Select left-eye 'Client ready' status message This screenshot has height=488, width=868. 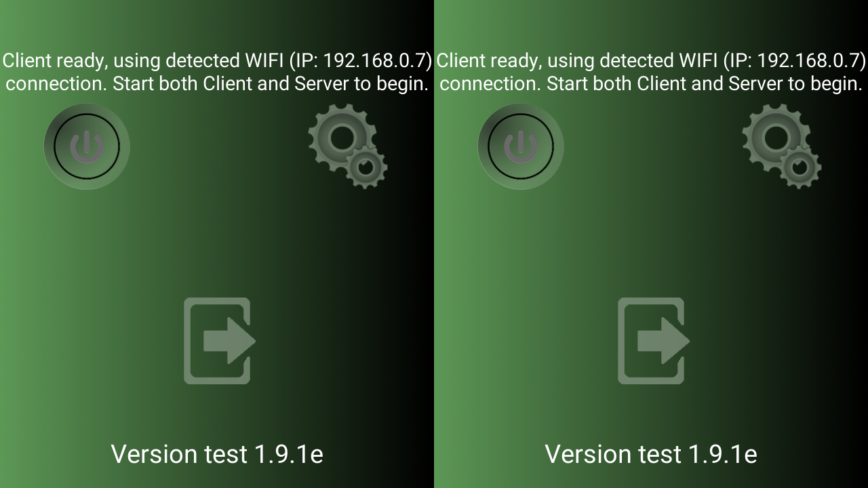217,72
